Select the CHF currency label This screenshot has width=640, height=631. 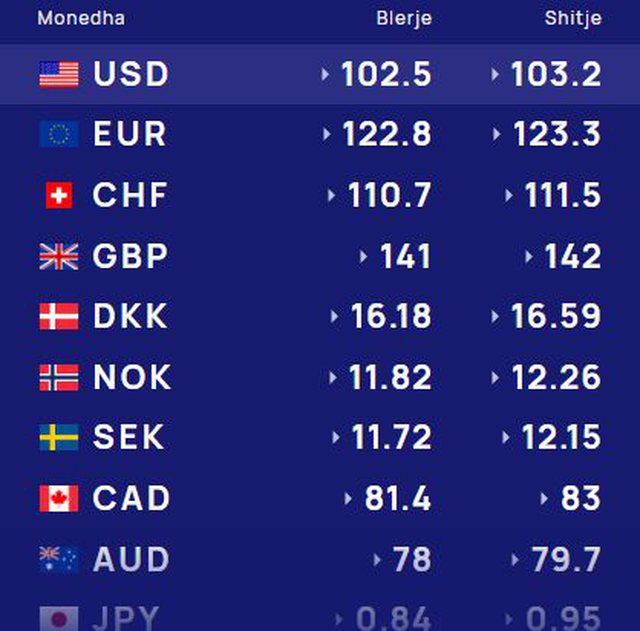pos(130,196)
